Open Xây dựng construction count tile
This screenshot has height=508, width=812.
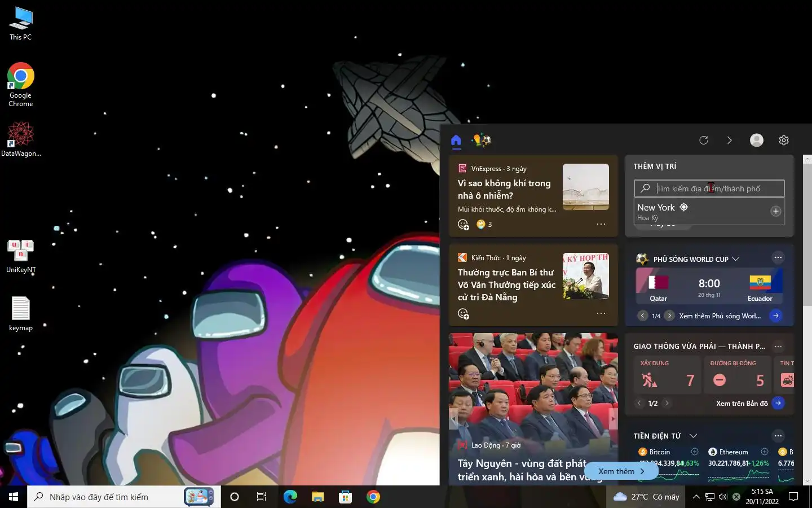pos(668,374)
